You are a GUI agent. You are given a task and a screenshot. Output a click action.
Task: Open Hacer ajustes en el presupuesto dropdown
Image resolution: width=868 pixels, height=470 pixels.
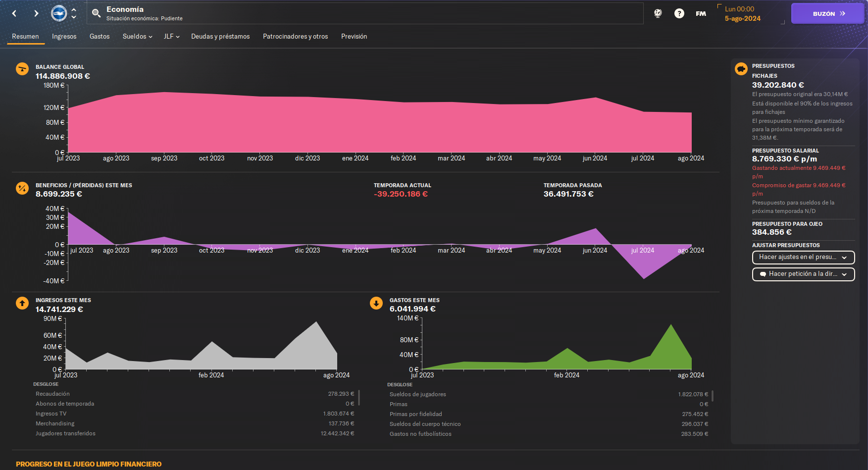(x=803, y=257)
